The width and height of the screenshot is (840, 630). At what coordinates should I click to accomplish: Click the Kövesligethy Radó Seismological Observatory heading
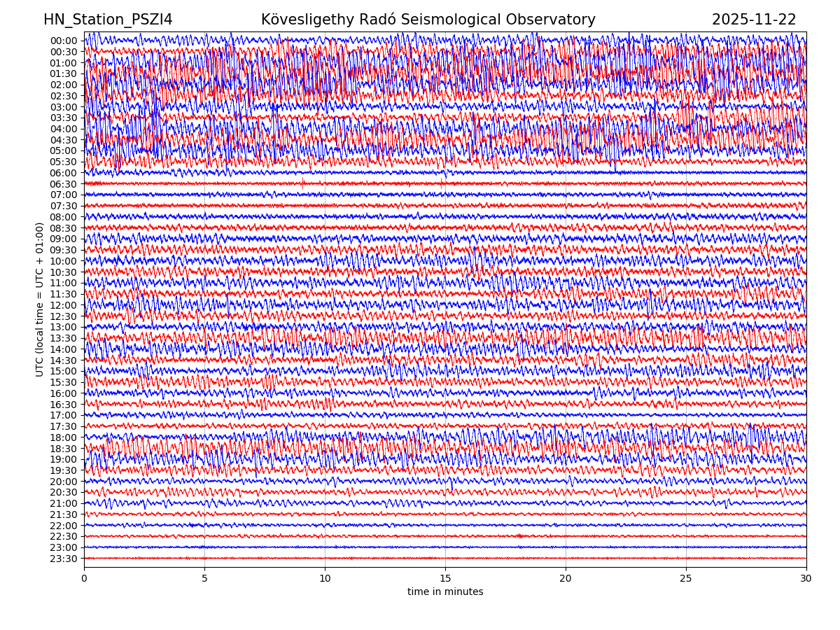[x=428, y=20]
